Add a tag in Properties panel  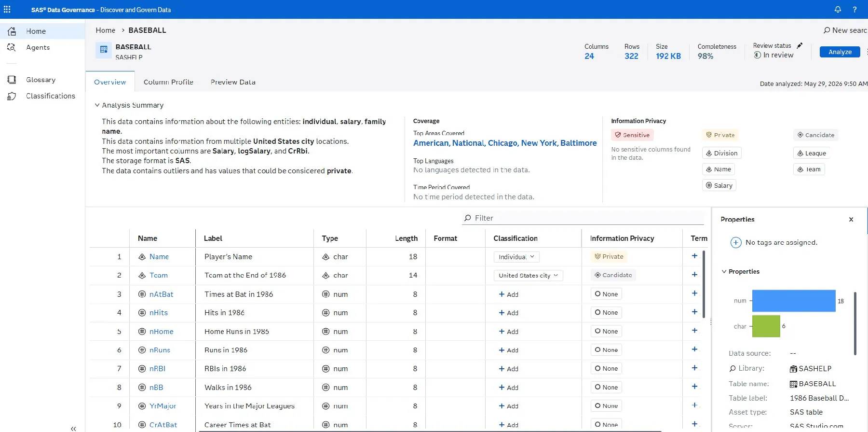coord(736,242)
